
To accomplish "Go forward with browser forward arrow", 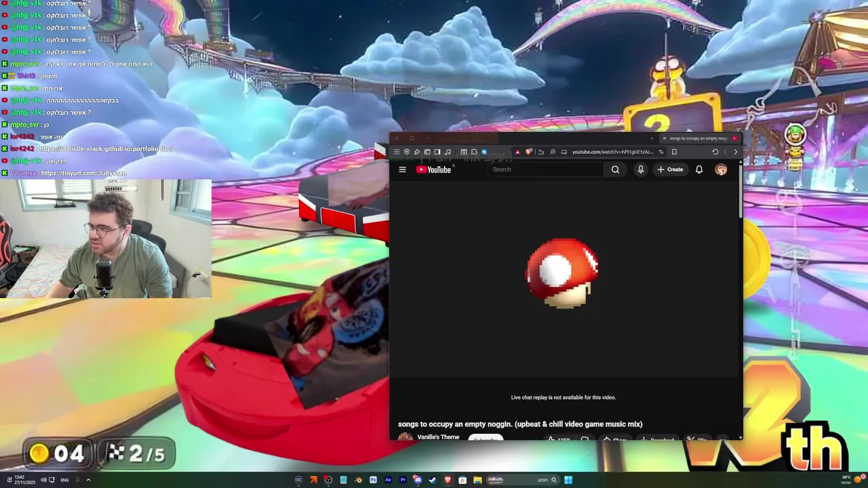I will coord(725,152).
